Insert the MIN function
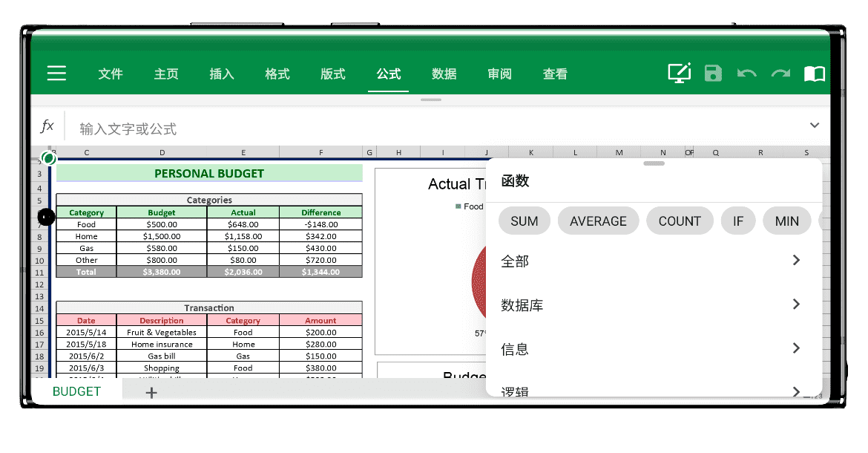The image size is (868, 453). coord(786,221)
